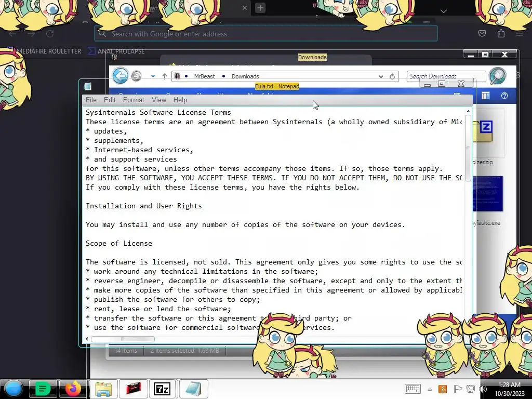The width and height of the screenshot is (532, 399).
Task: Open the Edit menu in Notepad
Action: pos(110,100)
